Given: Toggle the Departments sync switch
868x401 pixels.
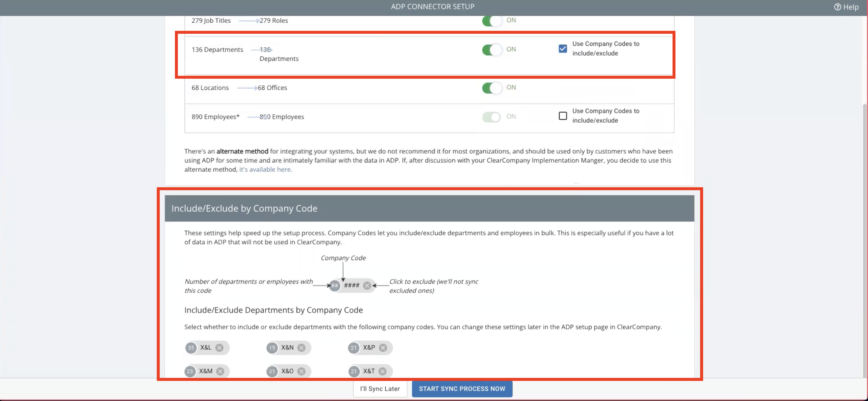Looking at the screenshot, I should 492,50.
